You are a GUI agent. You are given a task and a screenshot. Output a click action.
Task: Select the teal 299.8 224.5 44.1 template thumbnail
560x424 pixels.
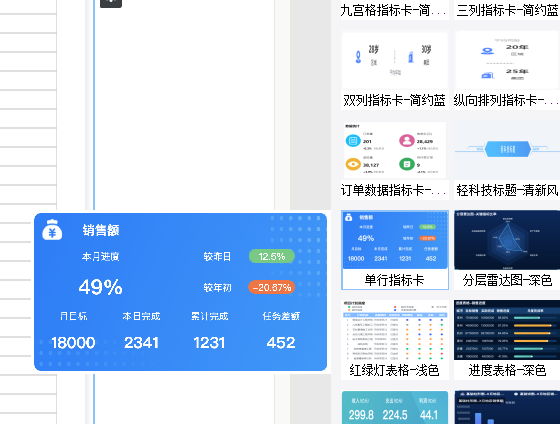coord(395,407)
